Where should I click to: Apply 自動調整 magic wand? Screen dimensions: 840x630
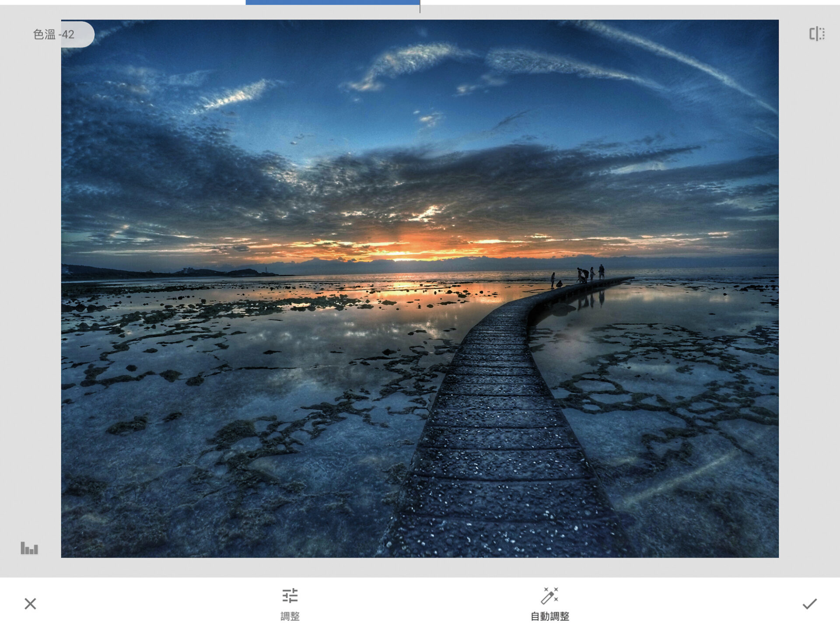pyautogui.click(x=549, y=604)
